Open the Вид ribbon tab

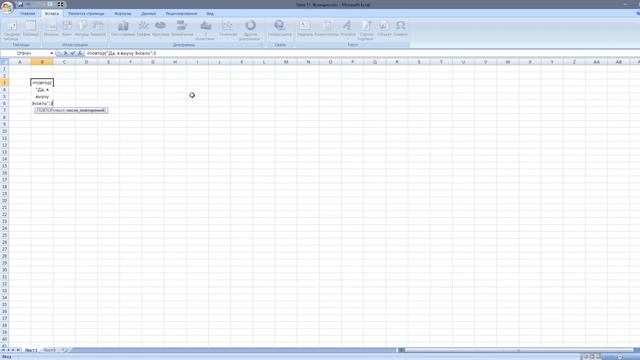click(x=210, y=13)
